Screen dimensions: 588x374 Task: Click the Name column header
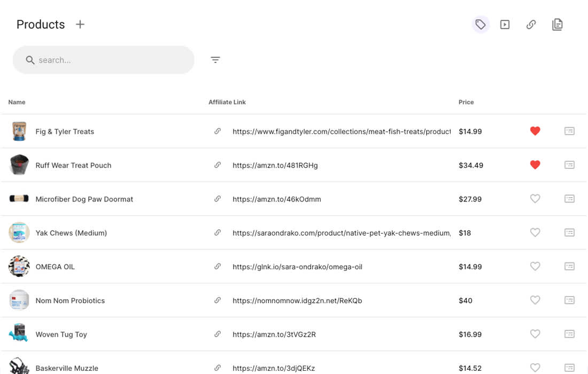17,102
